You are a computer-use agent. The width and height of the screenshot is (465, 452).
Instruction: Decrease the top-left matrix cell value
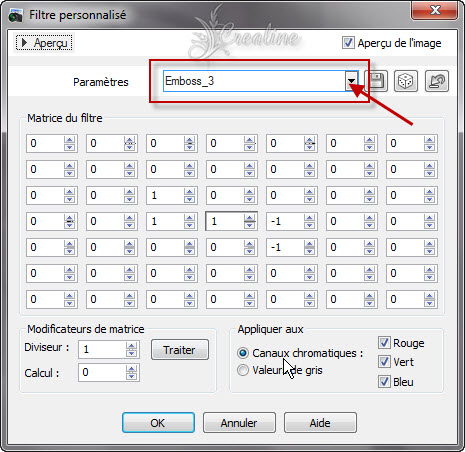pyautogui.click(x=69, y=147)
